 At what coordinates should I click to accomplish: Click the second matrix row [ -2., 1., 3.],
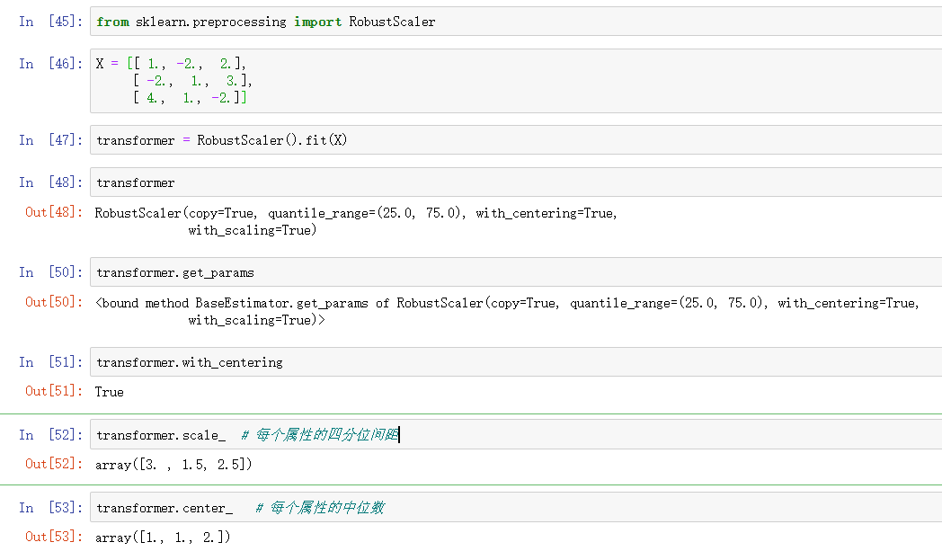[192, 81]
